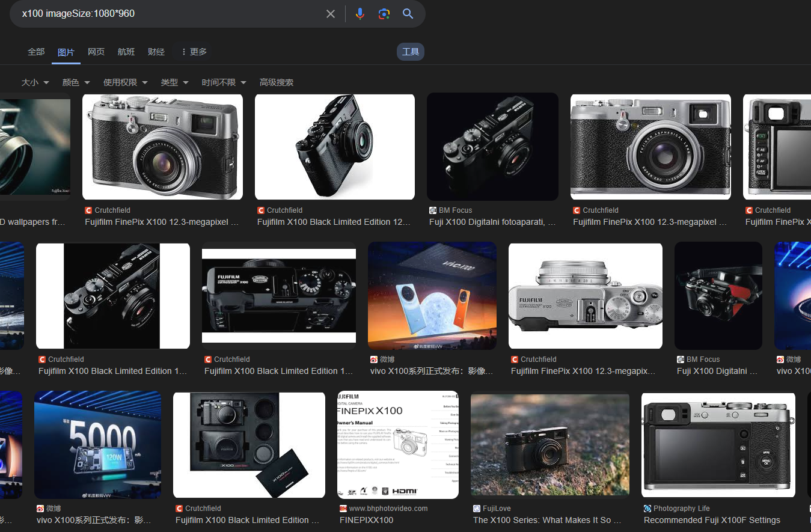Switch to the 全部 tab
811x532 pixels.
[x=36, y=52]
